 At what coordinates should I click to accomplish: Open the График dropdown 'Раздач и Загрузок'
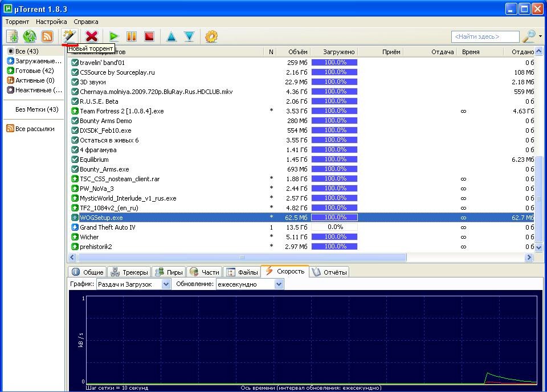pyautogui.click(x=133, y=284)
